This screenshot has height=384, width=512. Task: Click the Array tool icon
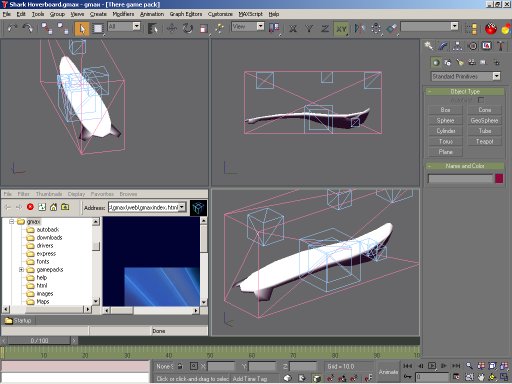point(376,28)
